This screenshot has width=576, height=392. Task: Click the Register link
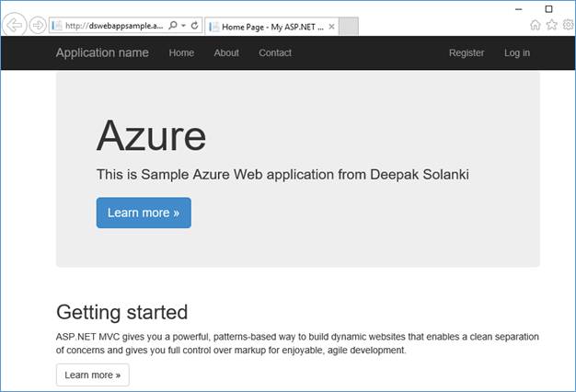click(x=467, y=52)
